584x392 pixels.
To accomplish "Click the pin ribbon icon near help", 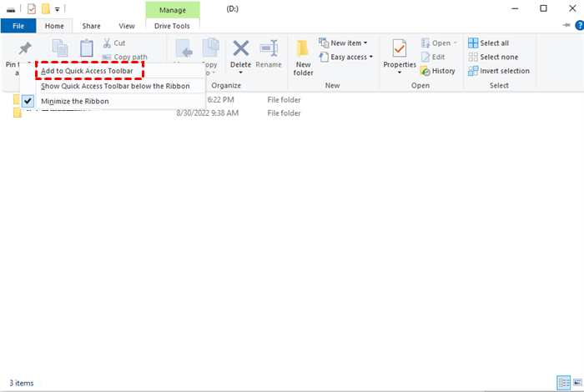I will 566,25.
